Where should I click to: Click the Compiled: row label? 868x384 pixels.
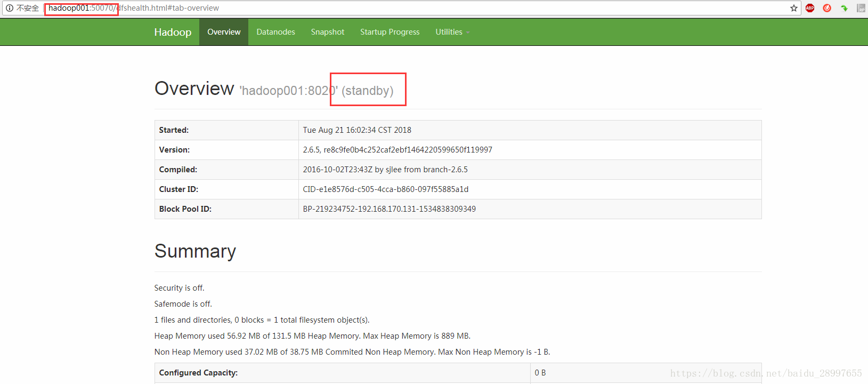178,170
